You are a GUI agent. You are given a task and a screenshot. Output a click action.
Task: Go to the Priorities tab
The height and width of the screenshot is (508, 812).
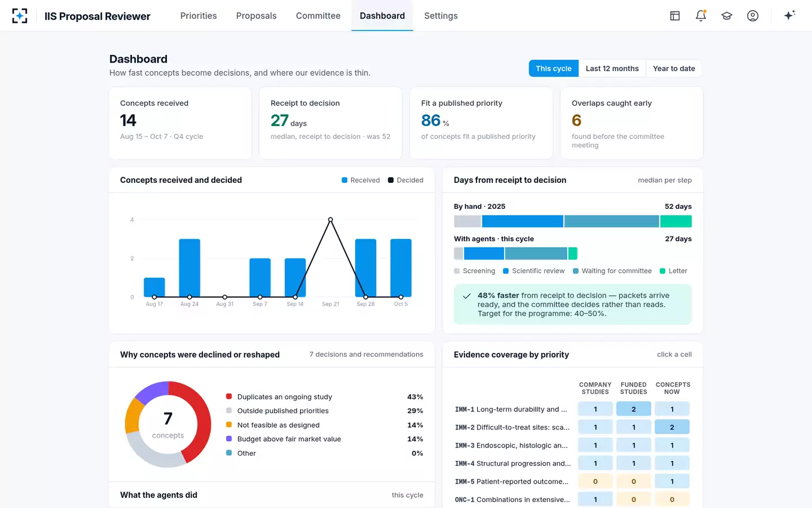click(x=198, y=16)
